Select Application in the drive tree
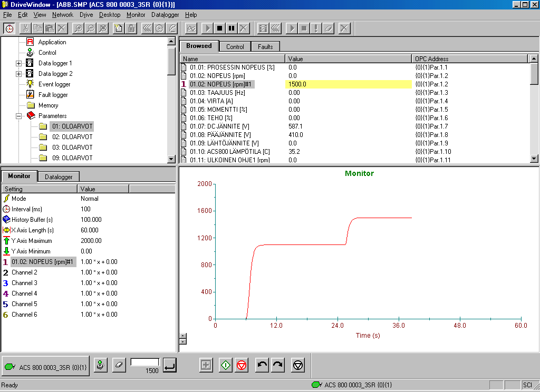This screenshot has width=540, height=392. click(x=52, y=42)
